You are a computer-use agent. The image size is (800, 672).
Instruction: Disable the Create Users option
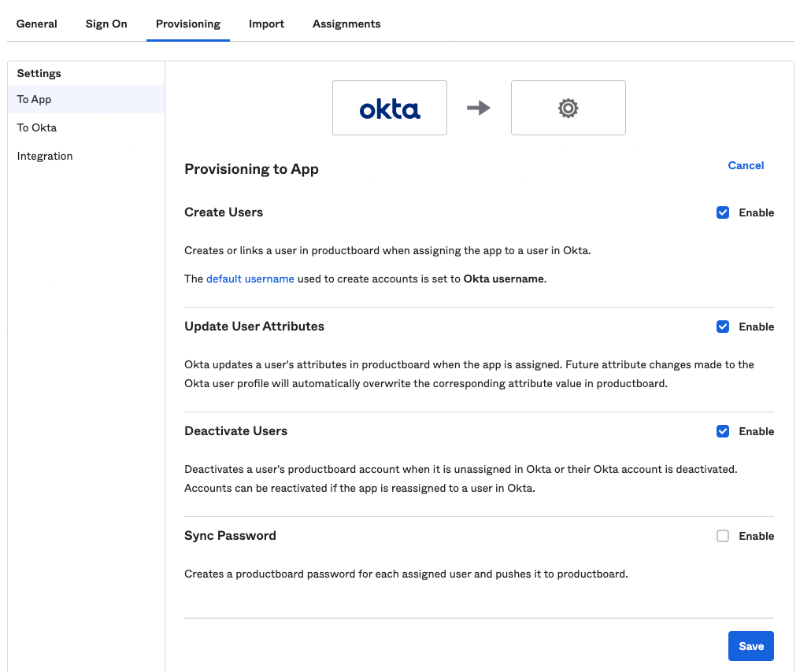tap(723, 212)
